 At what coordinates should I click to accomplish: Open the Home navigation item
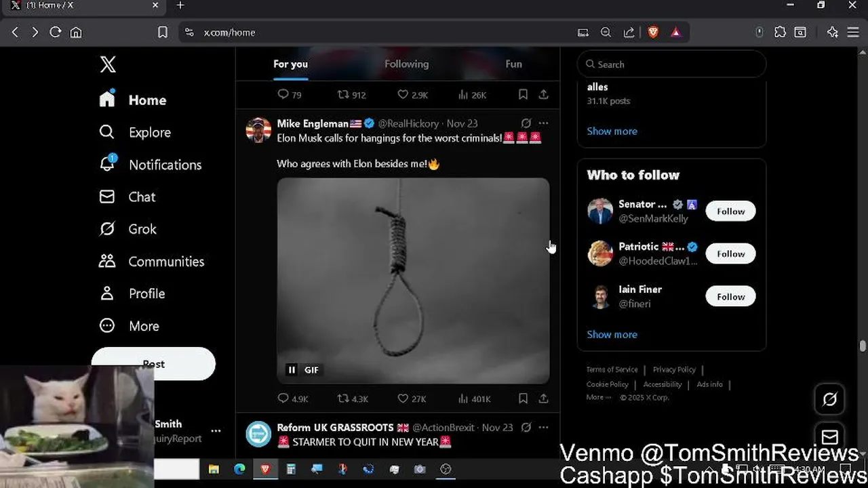click(133, 100)
